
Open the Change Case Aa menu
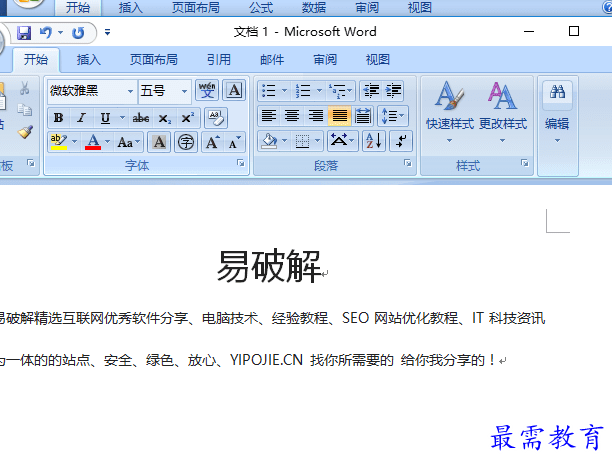coord(128,142)
